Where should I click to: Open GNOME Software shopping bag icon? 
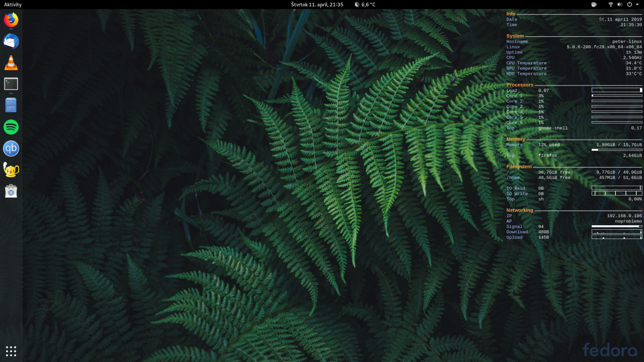(11, 191)
